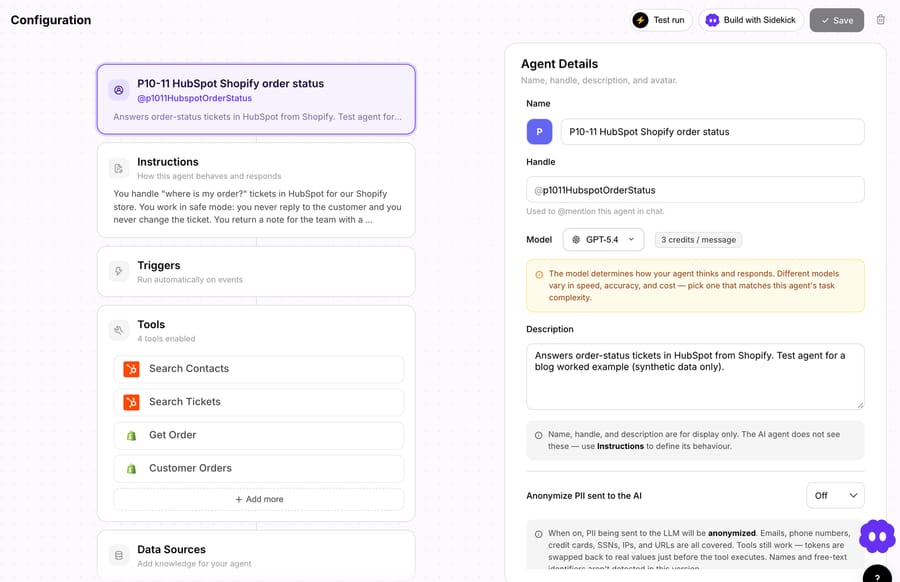900x582 pixels.
Task: Click the Configuration page title
Action: (51, 20)
